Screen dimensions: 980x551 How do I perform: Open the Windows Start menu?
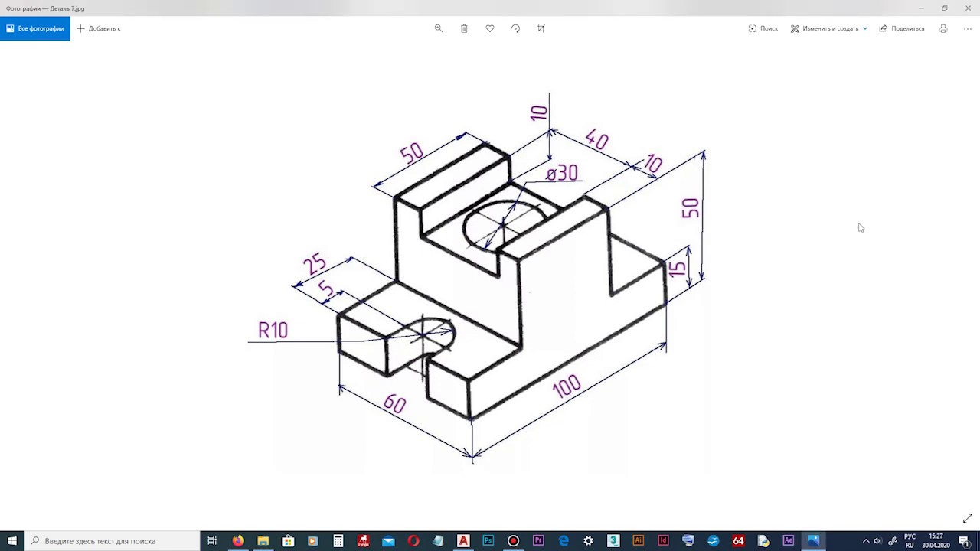tap(12, 541)
